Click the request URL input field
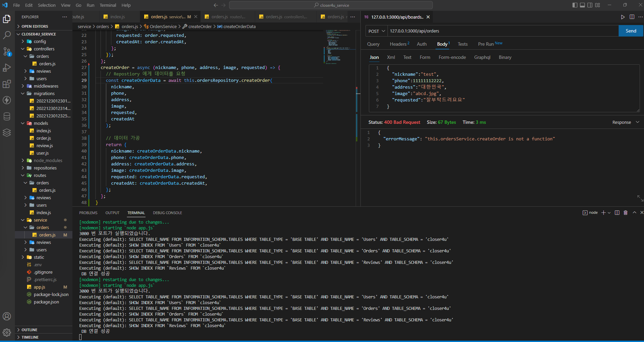This screenshot has height=342, width=644. (502, 31)
